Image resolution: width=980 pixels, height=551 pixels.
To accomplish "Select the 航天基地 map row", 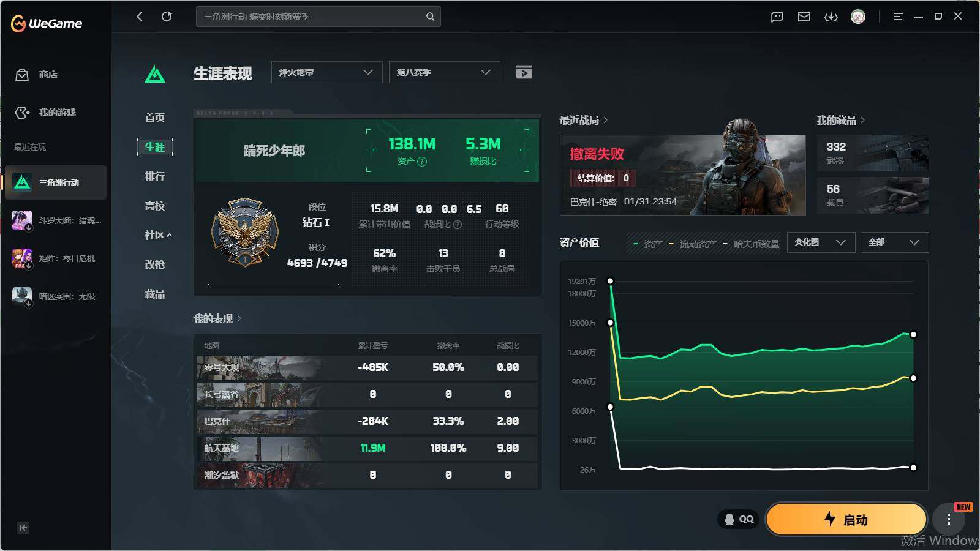I will [x=367, y=448].
